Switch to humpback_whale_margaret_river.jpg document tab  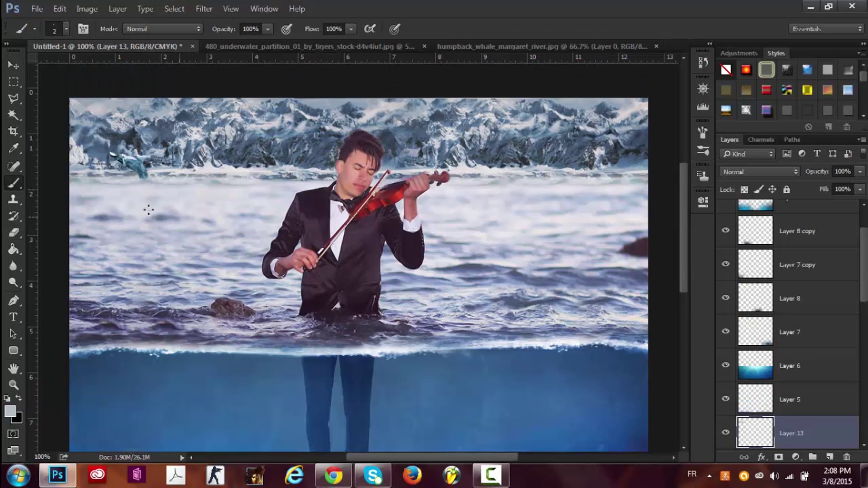tap(542, 46)
